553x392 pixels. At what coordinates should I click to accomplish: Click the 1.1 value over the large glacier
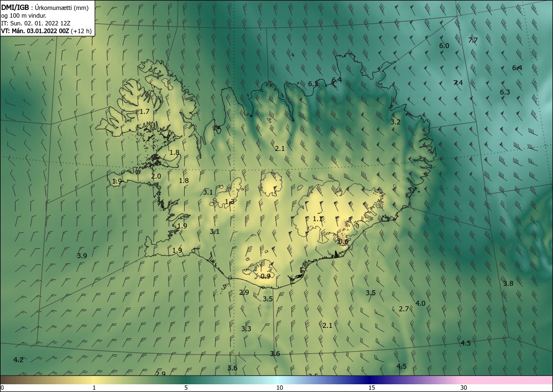tap(317, 219)
